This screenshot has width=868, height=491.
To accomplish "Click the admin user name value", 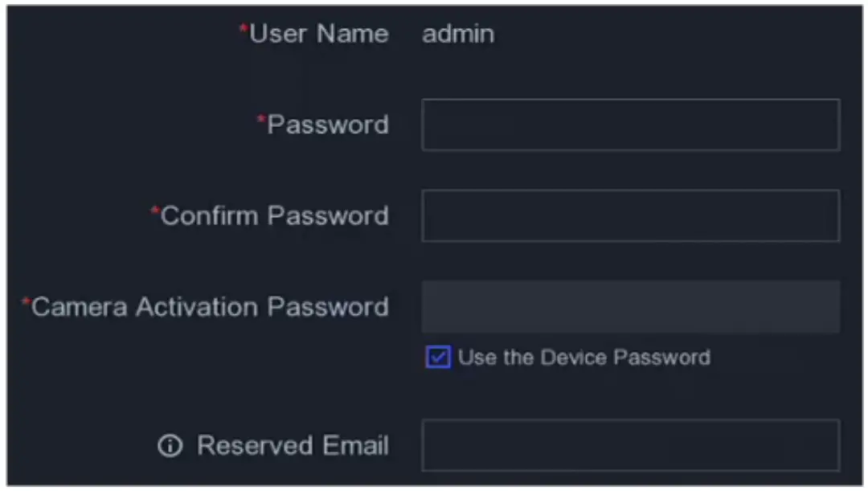I will click(x=458, y=34).
